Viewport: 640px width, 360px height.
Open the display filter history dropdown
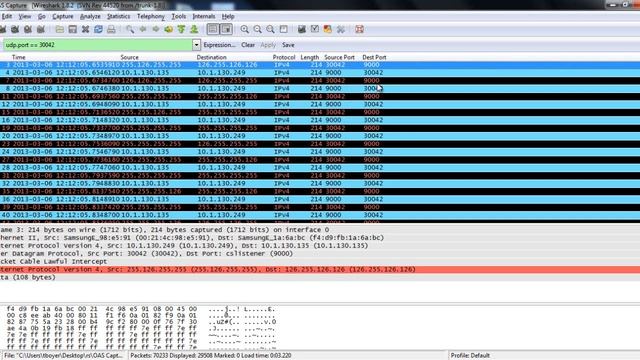pos(196,45)
